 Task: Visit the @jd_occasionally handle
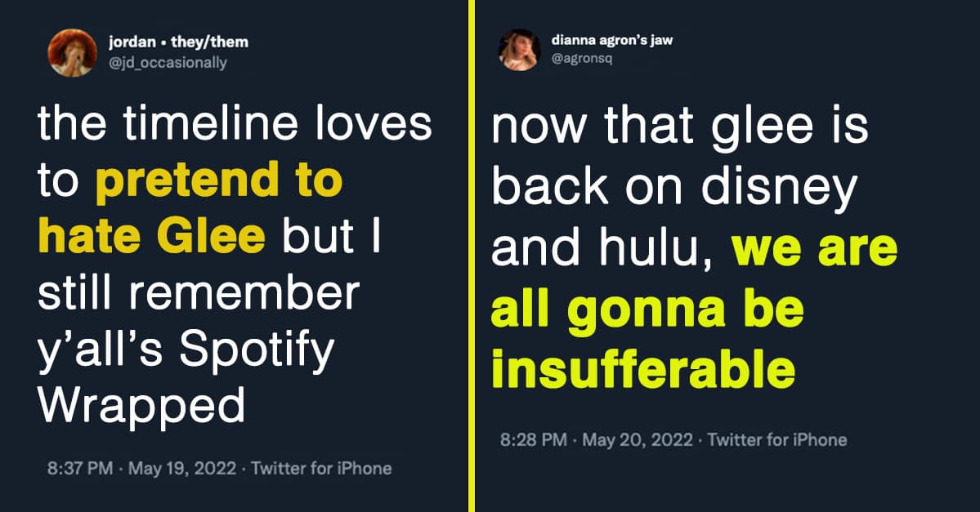pyautogui.click(x=168, y=62)
